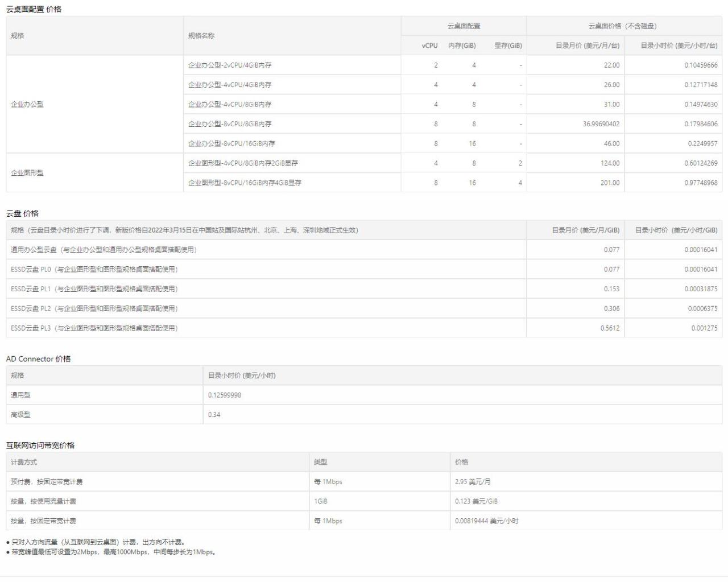728x582 pixels.
Task: Click the AD Connector 高级型 row
Action: (364, 415)
